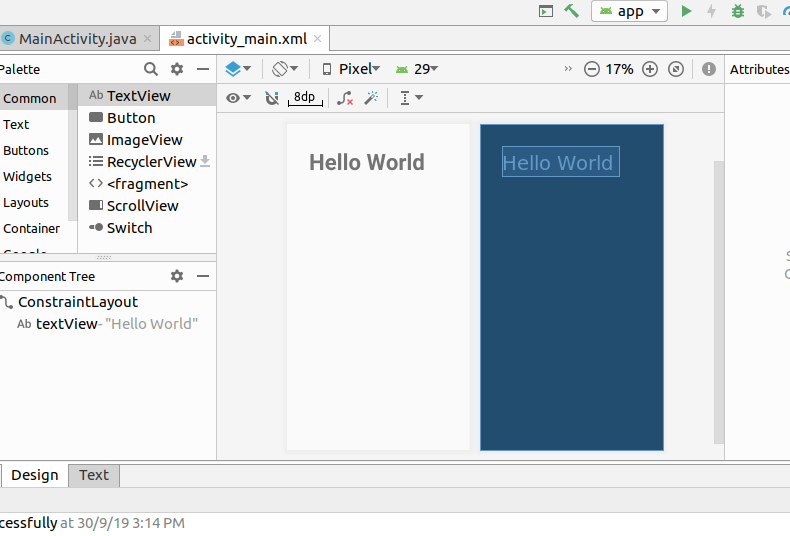The width and height of the screenshot is (790, 536).
Task: Open the Attributes panel header
Action: pos(759,69)
